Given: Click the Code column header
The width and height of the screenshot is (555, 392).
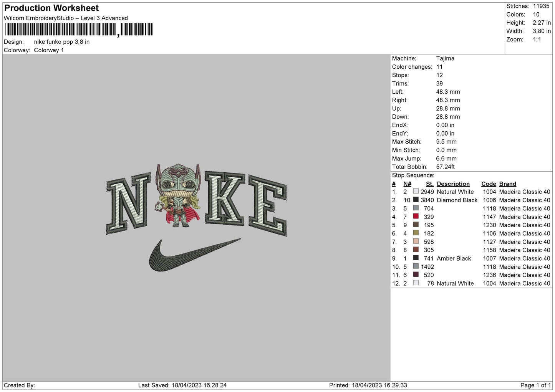Looking at the screenshot, I should point(489,184).
